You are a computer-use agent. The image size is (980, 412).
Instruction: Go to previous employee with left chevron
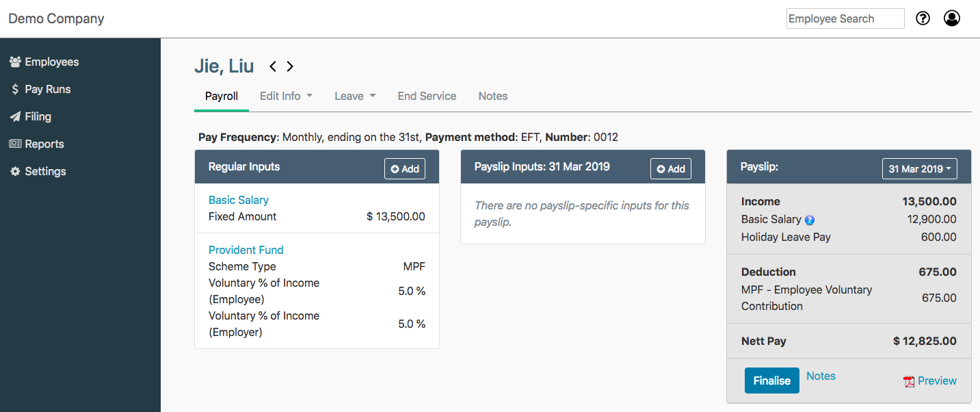coord(273,66)
